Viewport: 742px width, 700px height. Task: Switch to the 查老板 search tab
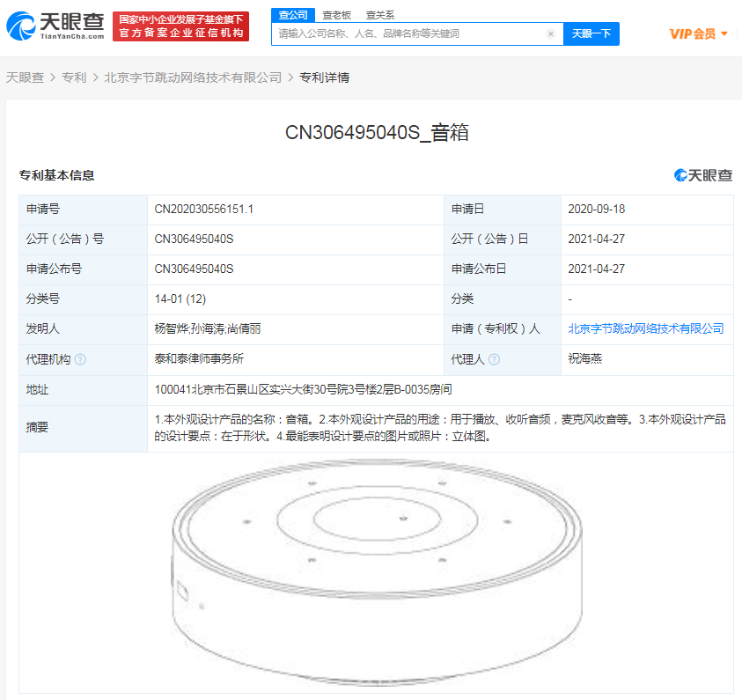[x=336, y=15]
